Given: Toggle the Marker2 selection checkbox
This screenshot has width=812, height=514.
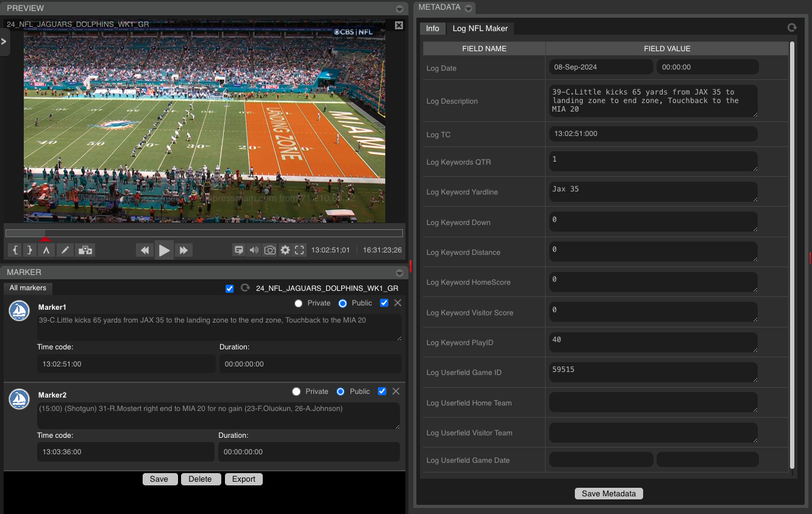Looking at the screenshot, I should pyautogui.click(x=382, y=391).
